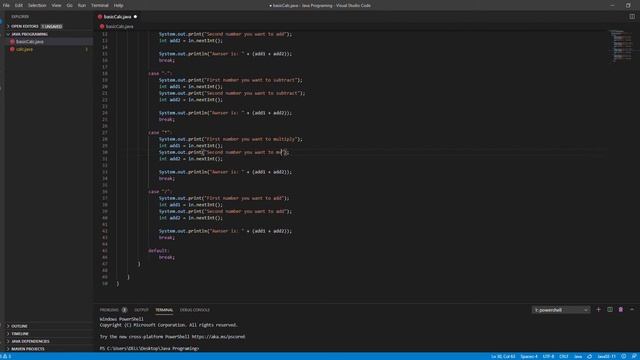Image resolution: width=640 pixels, height=360 pixels.
Task: Click the '1 UNSAVED' badge in Open Editors
Action: (52, 26)
